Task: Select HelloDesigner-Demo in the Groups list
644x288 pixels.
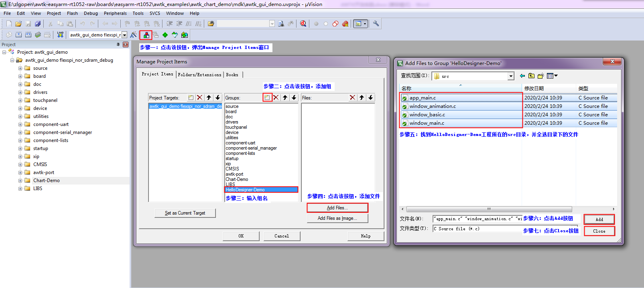Action: pyautogui.click(x=261, y=190)
